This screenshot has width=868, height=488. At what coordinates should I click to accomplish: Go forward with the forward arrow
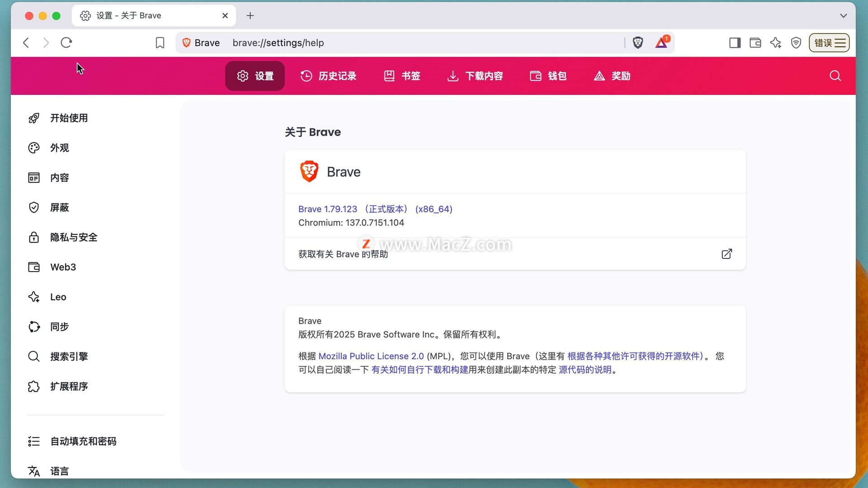point(46,42)
